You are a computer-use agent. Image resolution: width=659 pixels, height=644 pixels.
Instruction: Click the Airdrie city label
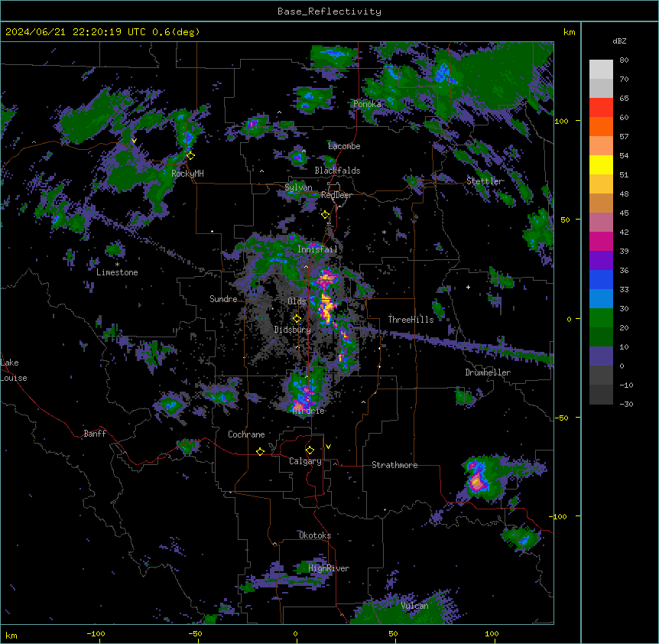309,411
